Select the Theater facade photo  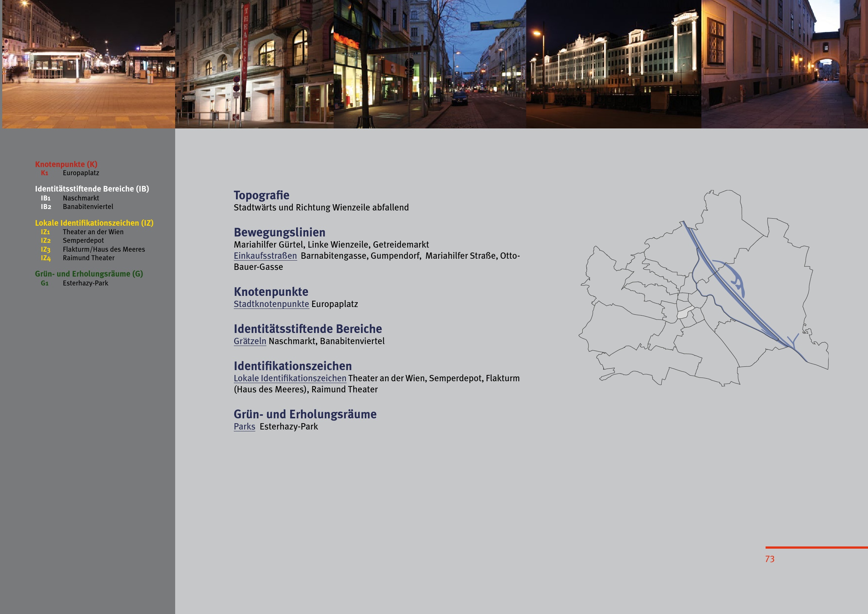pos(254,64)
